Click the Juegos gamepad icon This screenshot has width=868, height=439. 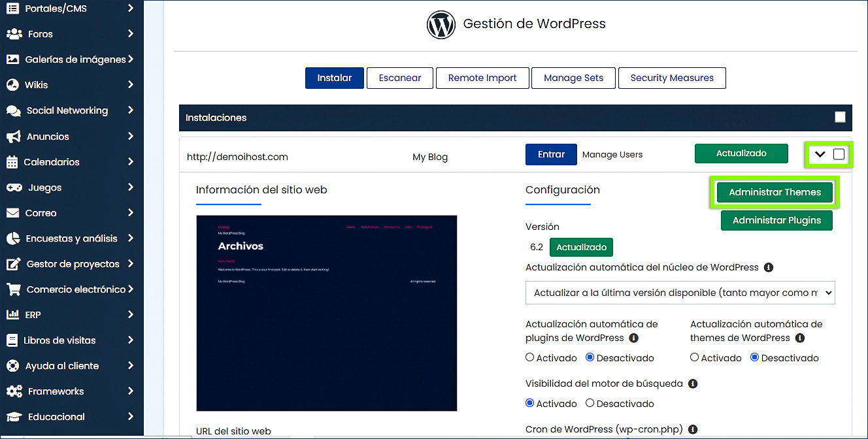[14, 187]
